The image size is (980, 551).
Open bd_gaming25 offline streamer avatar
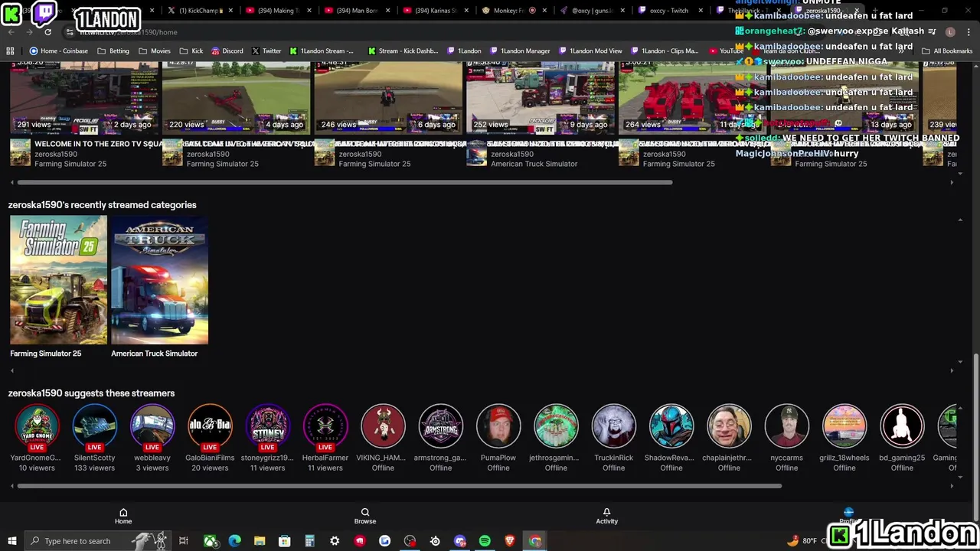(902, 426)
